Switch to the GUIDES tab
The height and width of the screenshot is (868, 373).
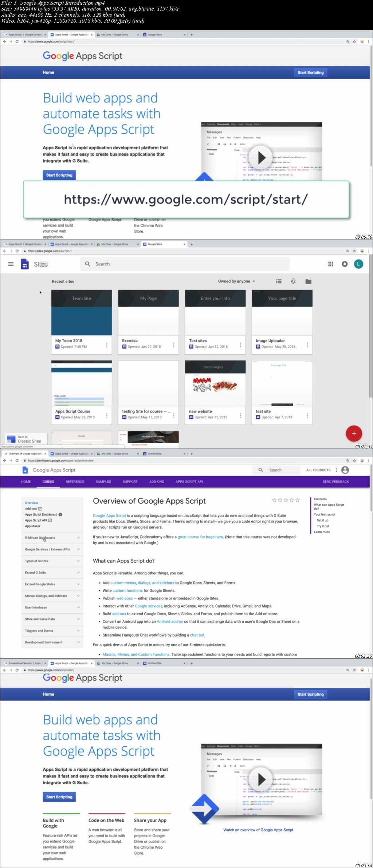(x=48, y=482)
